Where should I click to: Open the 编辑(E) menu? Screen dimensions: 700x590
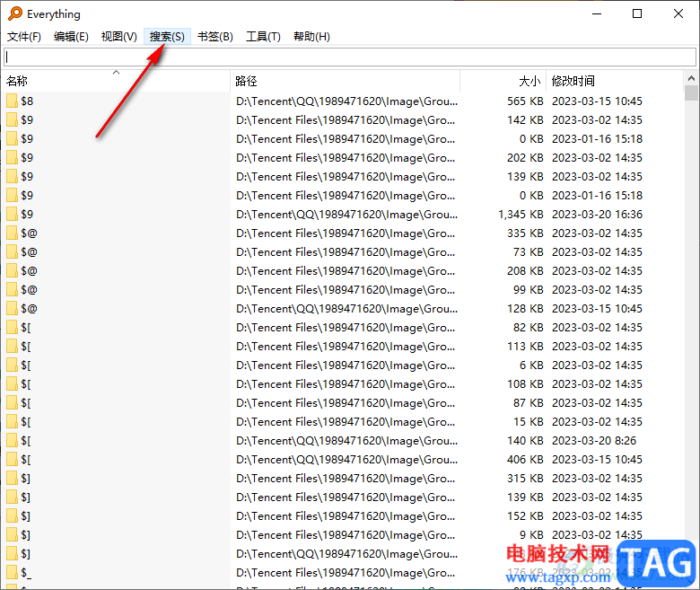[x=71, y=37]
